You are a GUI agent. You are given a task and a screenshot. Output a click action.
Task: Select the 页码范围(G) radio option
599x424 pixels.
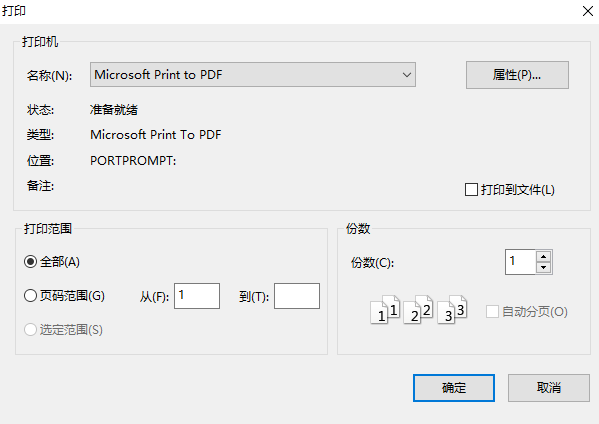30,296
